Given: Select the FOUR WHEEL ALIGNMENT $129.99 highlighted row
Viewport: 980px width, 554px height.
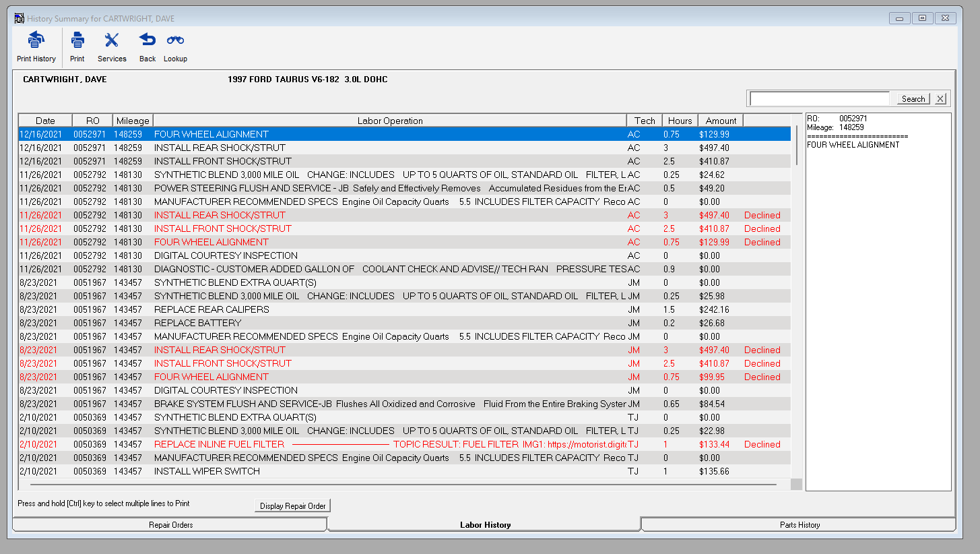Looking at the screenshot, I should tap(404, 134).
